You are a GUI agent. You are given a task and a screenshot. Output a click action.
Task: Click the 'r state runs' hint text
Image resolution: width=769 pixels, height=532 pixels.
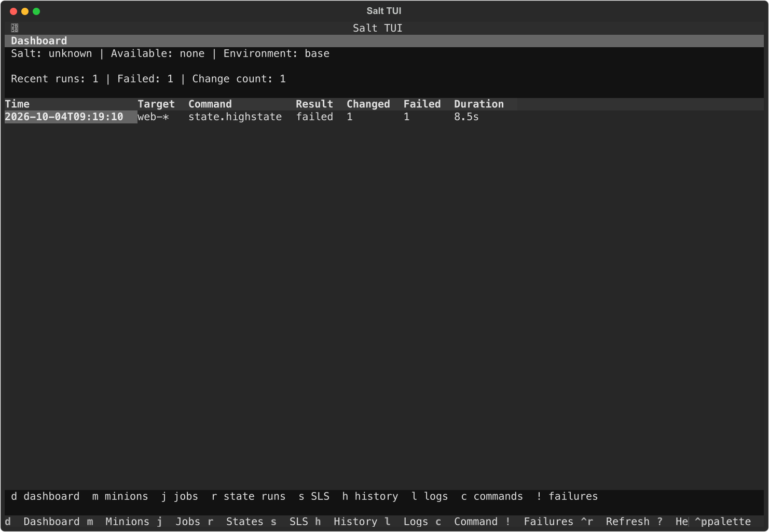[249, 497]
